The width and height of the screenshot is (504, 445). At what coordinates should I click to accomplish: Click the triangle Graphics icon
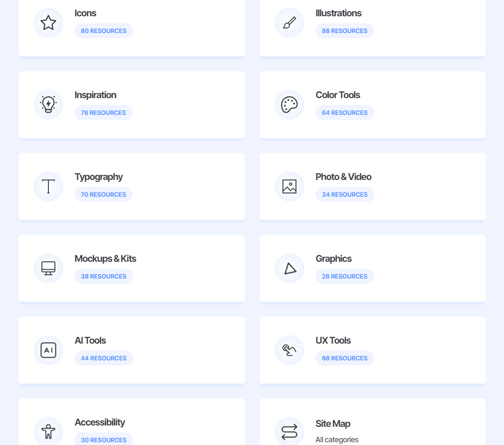[x=289, y=268]
